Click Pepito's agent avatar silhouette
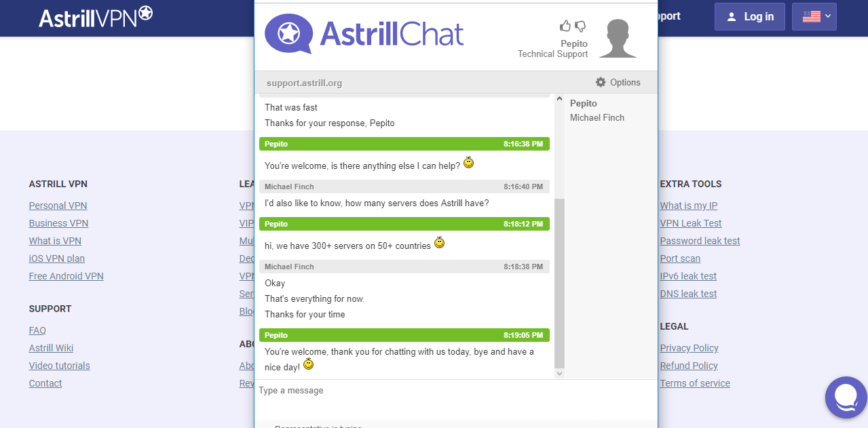 click(x=618, y=38)
